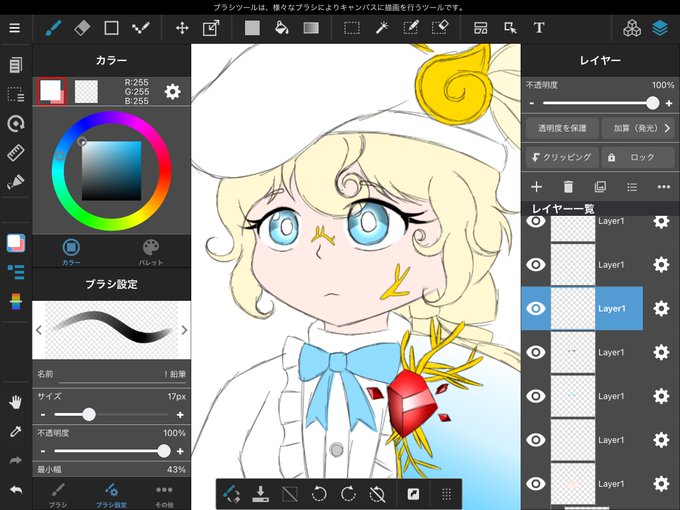Switch to the パレット tab
680x510 pixels.
(x=151, y=252)
